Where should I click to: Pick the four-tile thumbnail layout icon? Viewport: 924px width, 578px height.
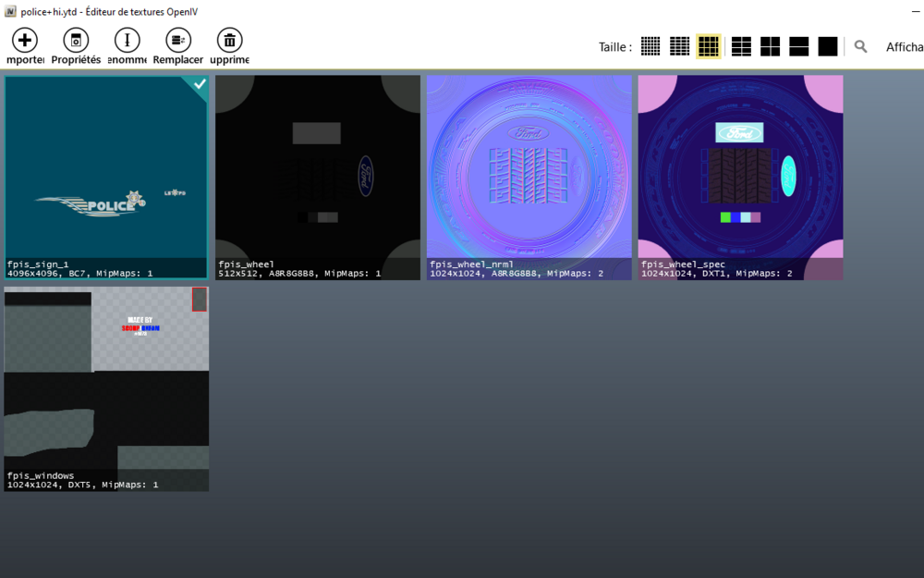pyautogui.click(x=770, y=45)
